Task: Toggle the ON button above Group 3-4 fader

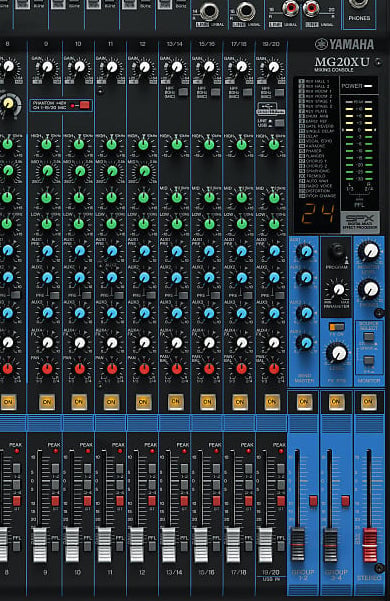Action: [336, 402]
